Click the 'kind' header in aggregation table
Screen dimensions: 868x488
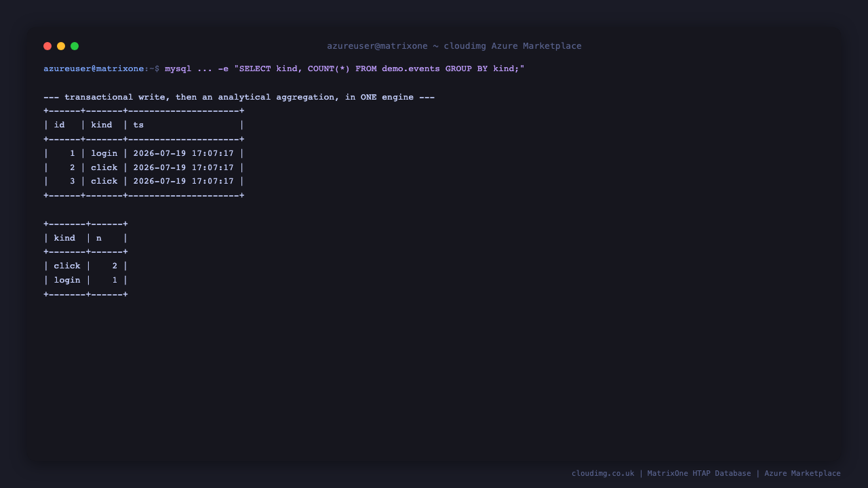pos(64,238)
